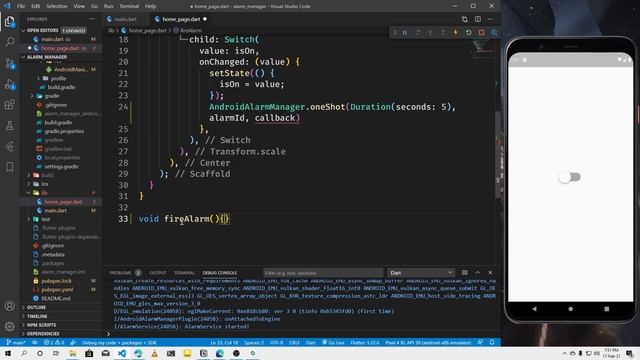The height and width of the screenshot is (360, 640).
Task: Stop the debug session
Action: [x=482, y=32]
